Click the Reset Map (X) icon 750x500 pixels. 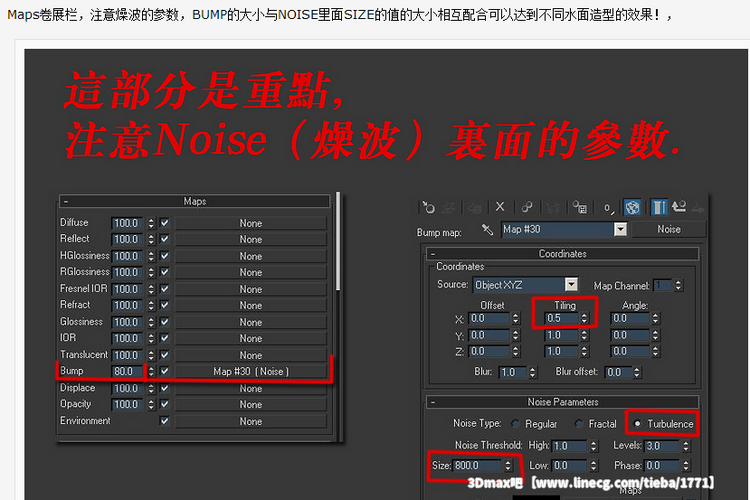500,207
